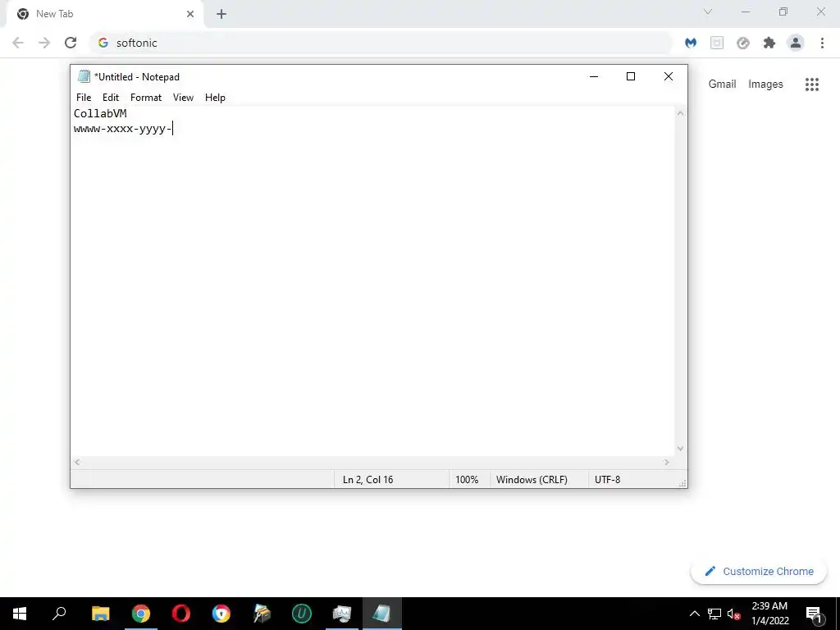840x630 pixels.
Task: Minimize the Chrome window
Action: pos(745,11)
